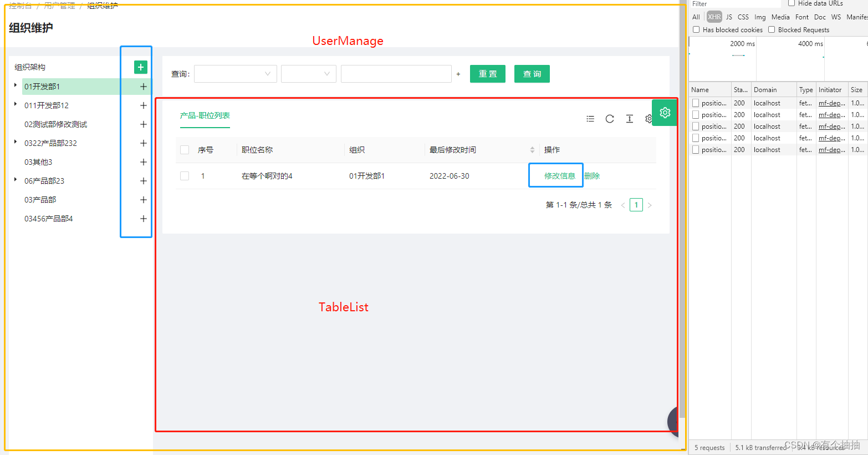Click the green 查询 button

click(532, 73)
